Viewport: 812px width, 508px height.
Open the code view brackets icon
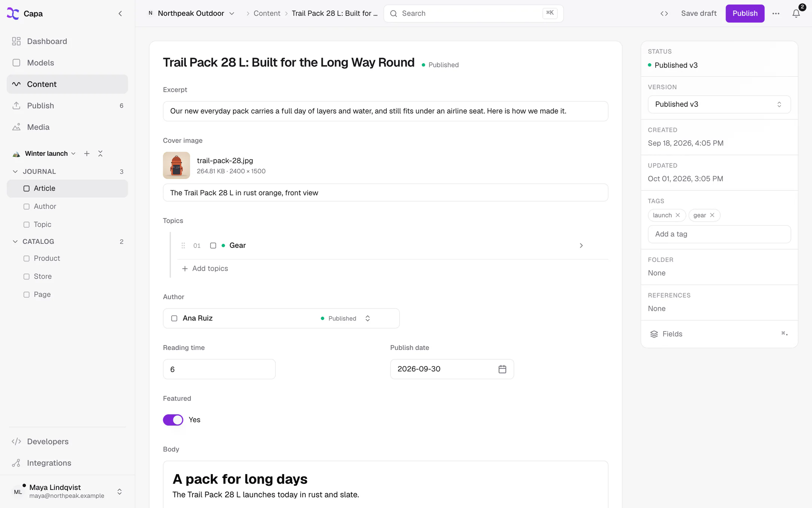664,14
